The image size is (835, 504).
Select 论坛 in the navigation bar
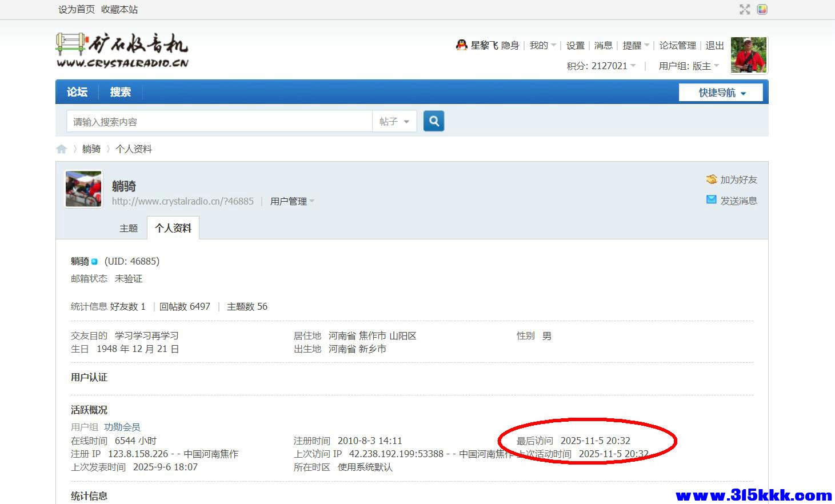pos(77,91)
